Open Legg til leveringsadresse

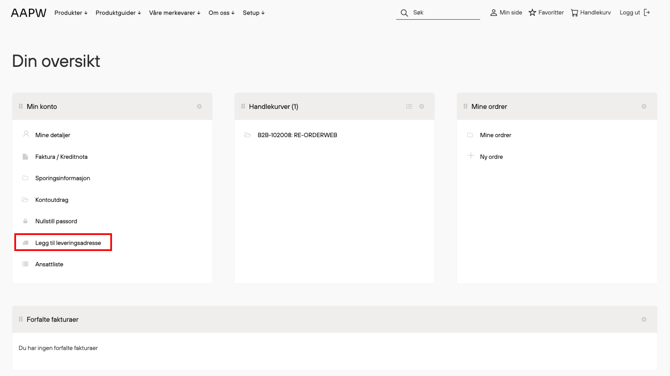point(68,243)
